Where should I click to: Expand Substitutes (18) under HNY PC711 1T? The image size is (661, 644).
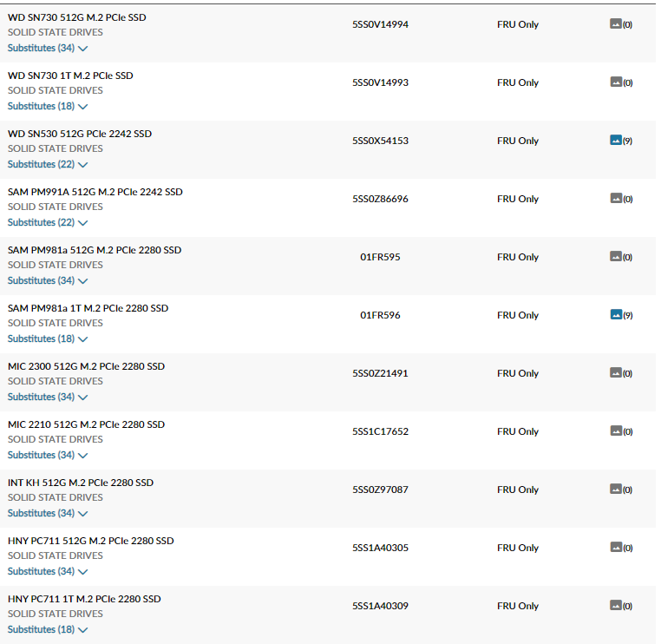click(x=48, y=630)
